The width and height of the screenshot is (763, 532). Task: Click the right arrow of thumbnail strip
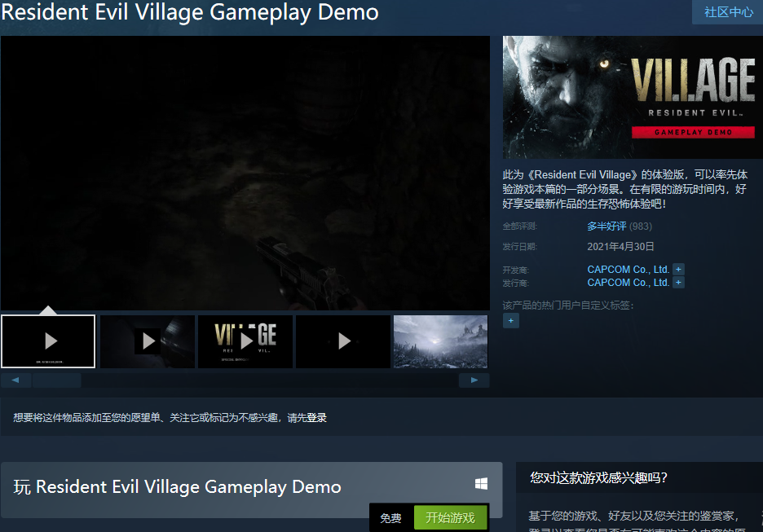[474, 380]
